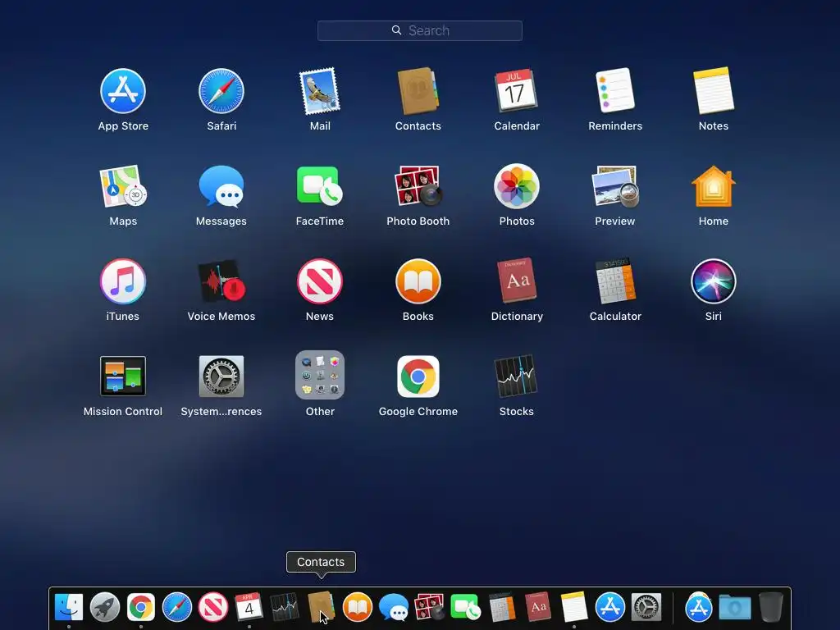Launch the Photos app
Screen dimensions: 840x630
[x=517, y=186]
